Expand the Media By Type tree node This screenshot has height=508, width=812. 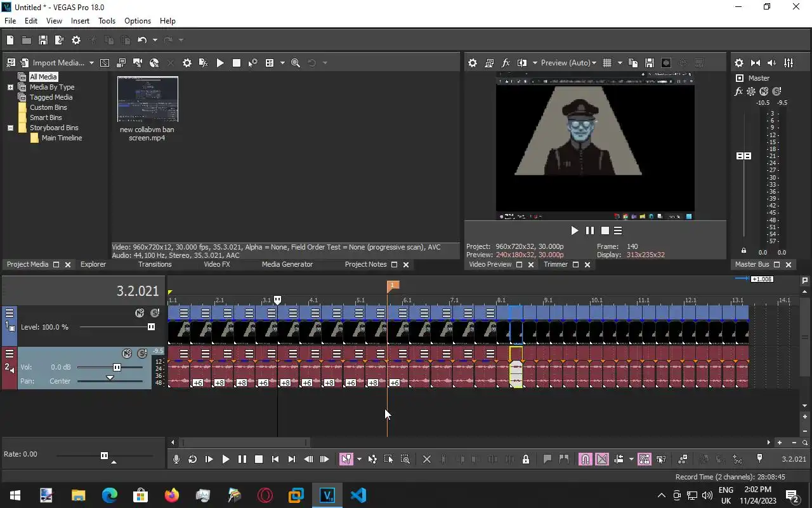[10, 87]
